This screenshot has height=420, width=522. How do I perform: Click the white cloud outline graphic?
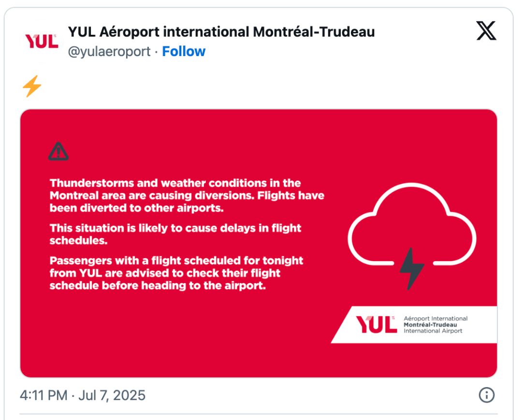pyautogui.click(x=412, y=224)
